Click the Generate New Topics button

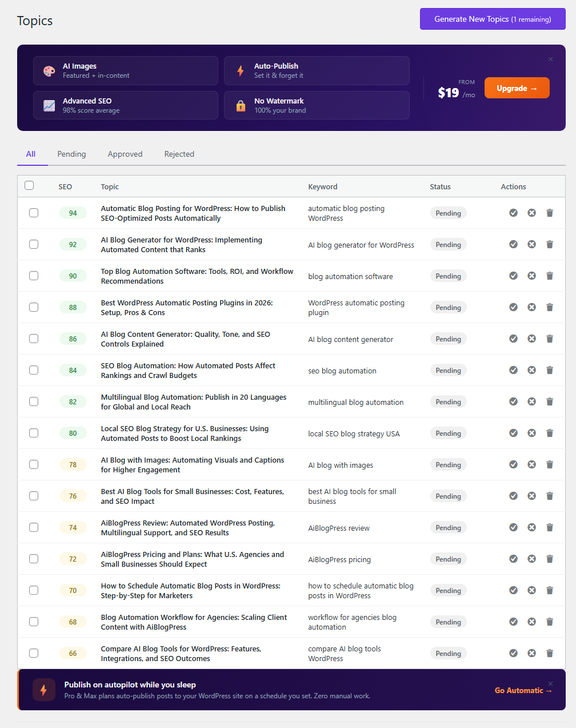pos(492,19)
